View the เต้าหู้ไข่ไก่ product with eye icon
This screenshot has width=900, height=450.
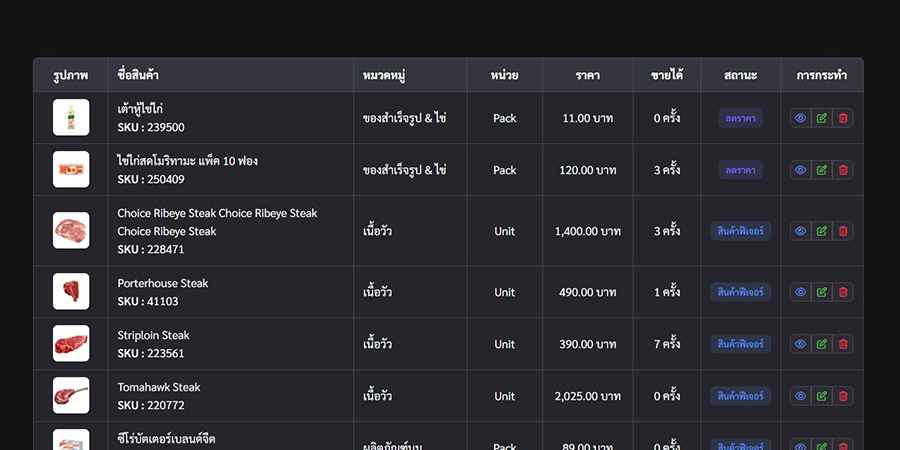click(x=800, y=118)
